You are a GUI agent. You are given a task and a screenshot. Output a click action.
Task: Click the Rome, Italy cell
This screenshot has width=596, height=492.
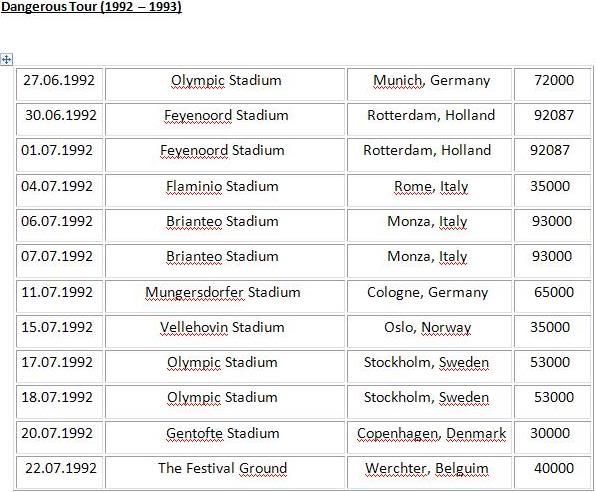coord(430,190)
